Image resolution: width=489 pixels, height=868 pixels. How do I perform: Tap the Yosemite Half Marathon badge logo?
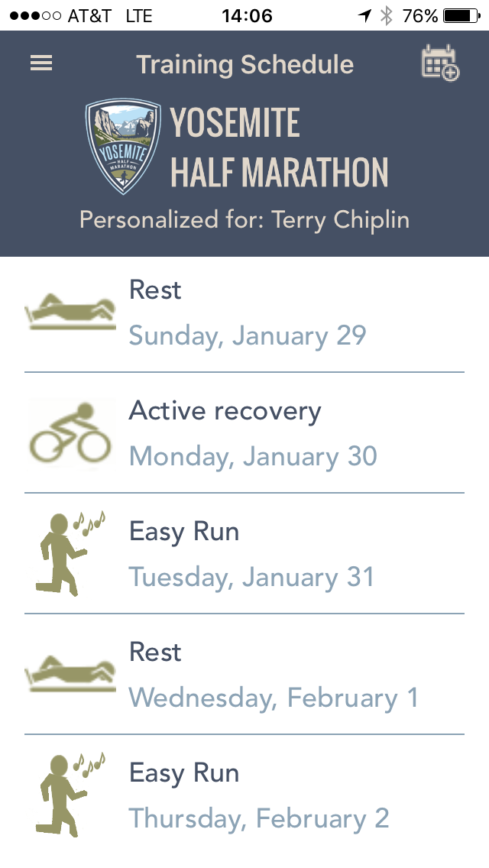[122, 147]
